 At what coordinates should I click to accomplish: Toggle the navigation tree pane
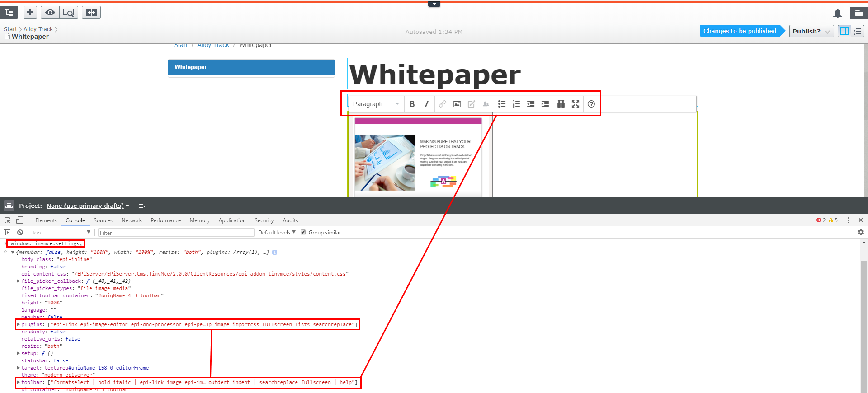(x=9, y=12)
